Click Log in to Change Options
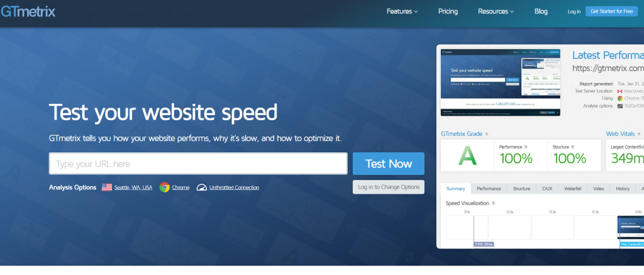Screen dimensions: 644x275 coord(389,187)
